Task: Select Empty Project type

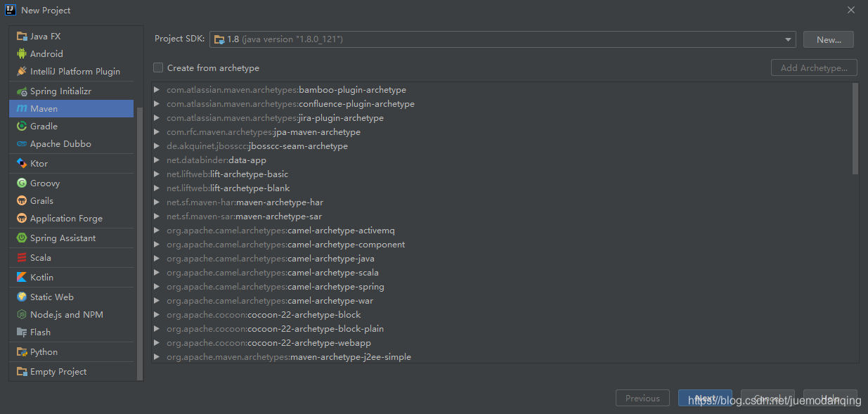Action: [x=71, y=372]
